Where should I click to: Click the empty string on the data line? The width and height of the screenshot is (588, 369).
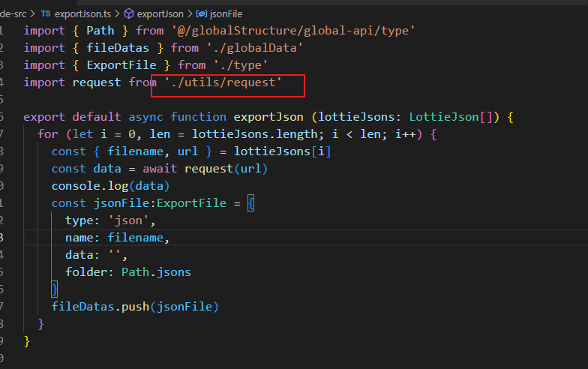[114, 255]
